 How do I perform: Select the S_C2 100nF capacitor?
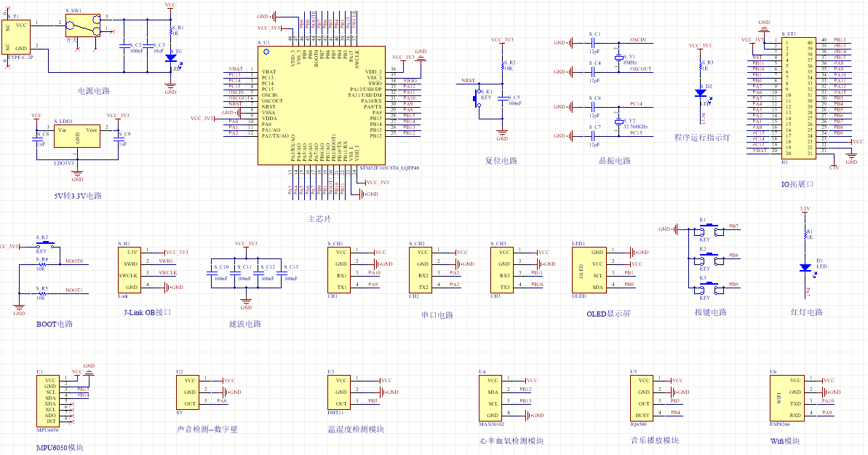[124, 46]
